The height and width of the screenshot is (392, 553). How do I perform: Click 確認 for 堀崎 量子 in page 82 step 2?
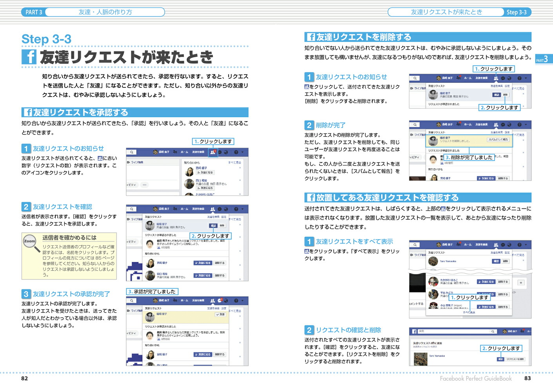[x=213, y=225]
